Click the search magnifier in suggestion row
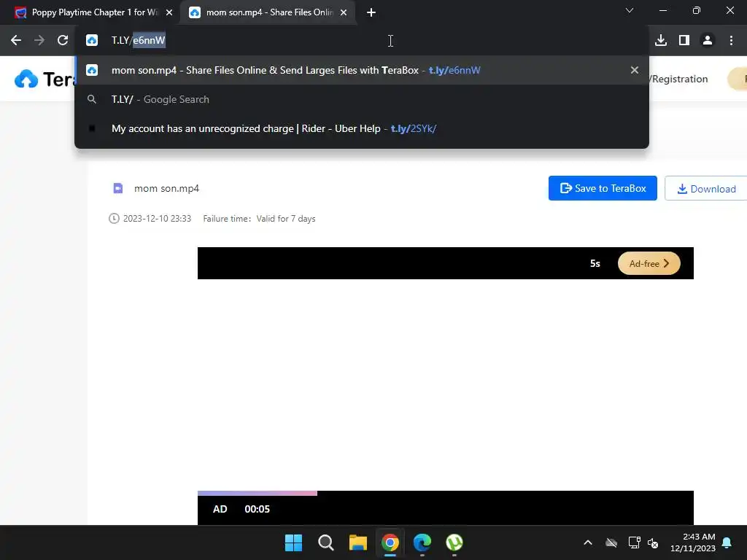747x560 pixels. tap(91, 99)
